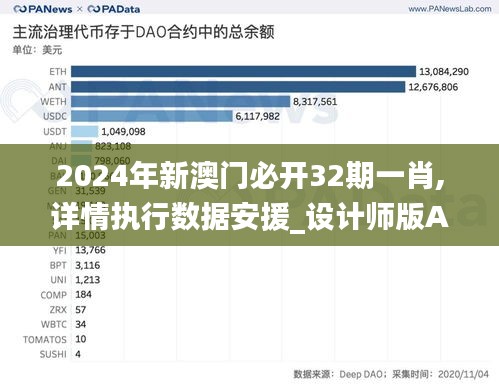
Task: Click the value 6,117,982
Action: tap(257, 116)
